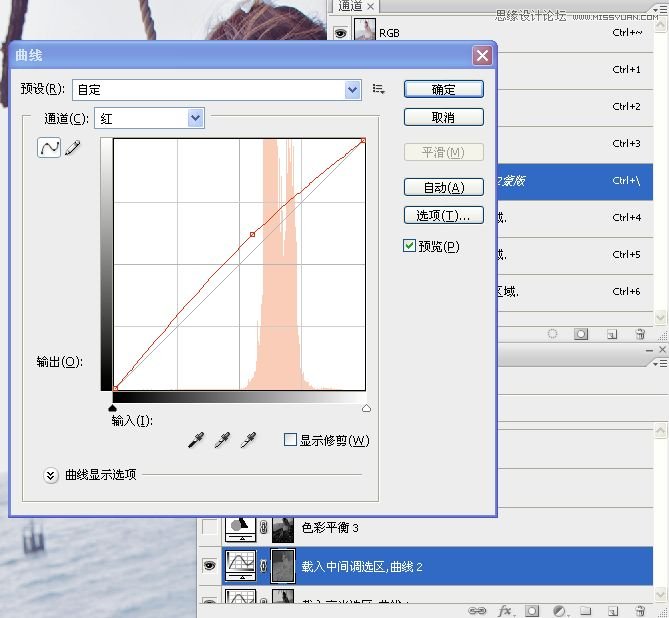Enable the 显示修剪(W) checkbox
669x618 pixels.
click(290, 440)
